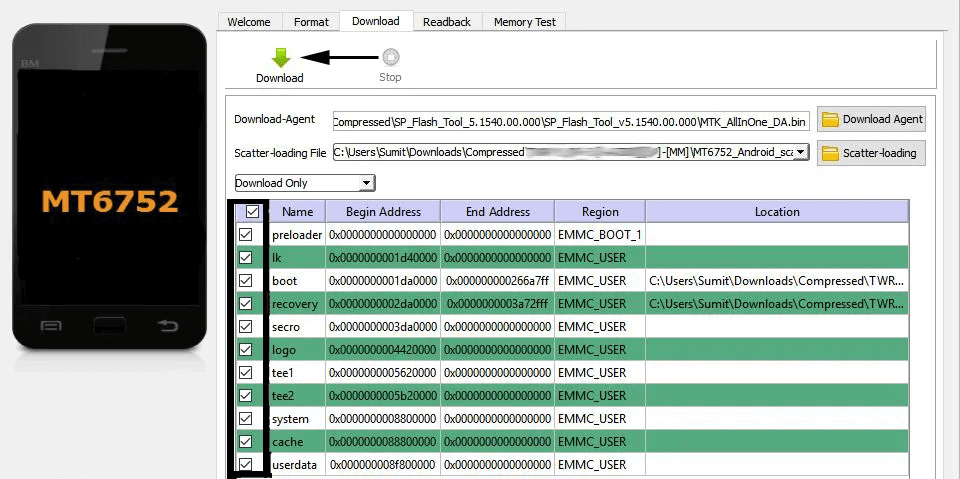Switch to the Readback tab
960x479 pixels.
(x=446, y=22)
